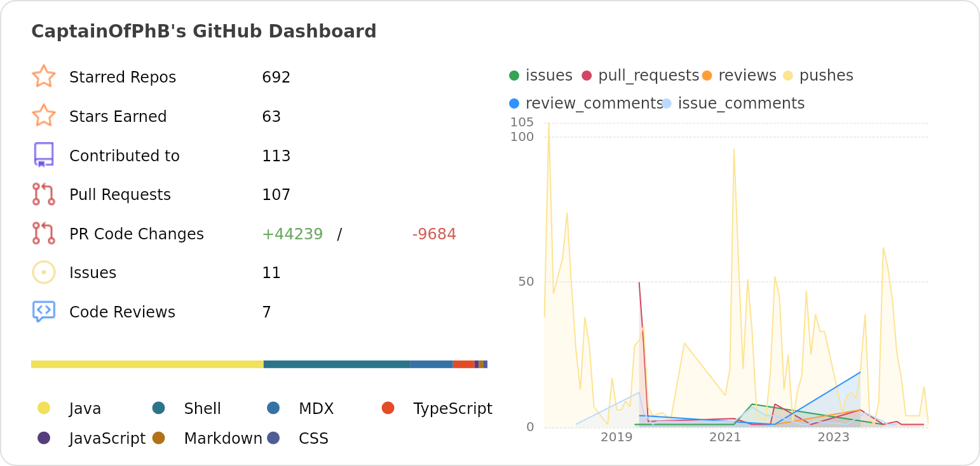The height and width of the screenshot is (466, 980).
Task: Click the additions value +44239
Action: tap(292, 234)
